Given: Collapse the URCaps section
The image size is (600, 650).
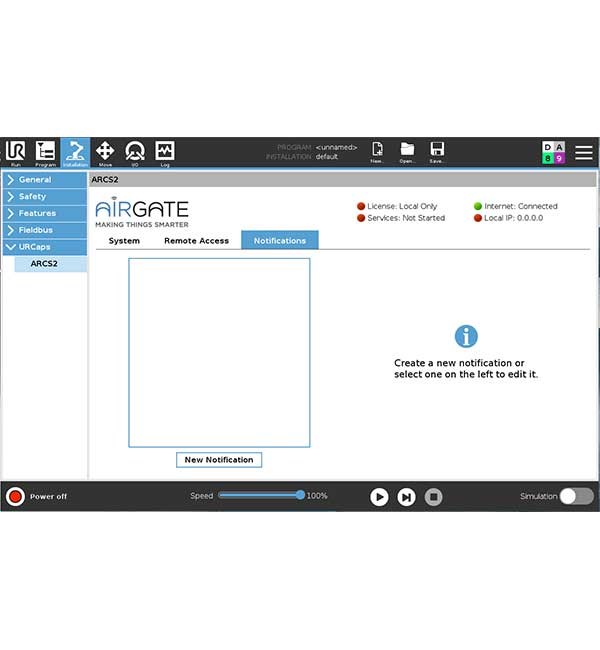Looking at the screenshot, I should 45,247.
